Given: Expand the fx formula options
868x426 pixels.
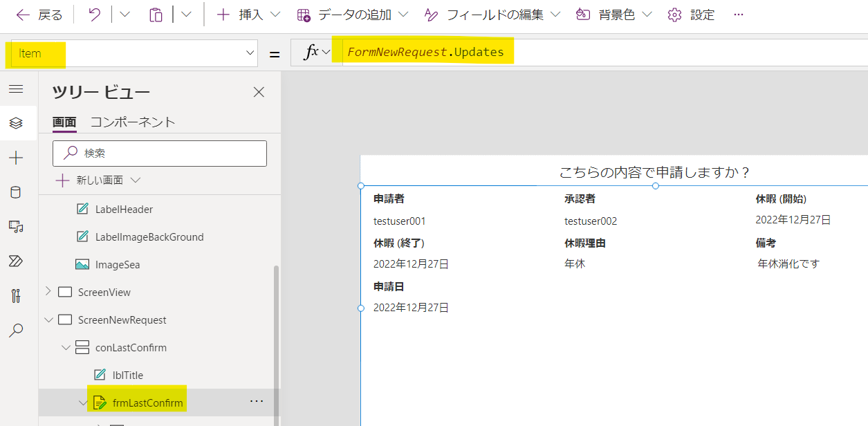Looking at the screenshot, I should tap(318, 53).
